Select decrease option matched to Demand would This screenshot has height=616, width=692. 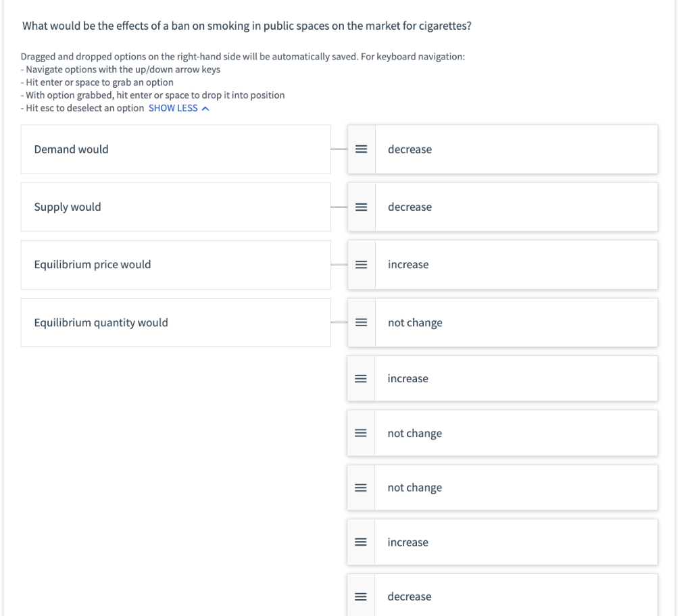(x=514, y=149)
